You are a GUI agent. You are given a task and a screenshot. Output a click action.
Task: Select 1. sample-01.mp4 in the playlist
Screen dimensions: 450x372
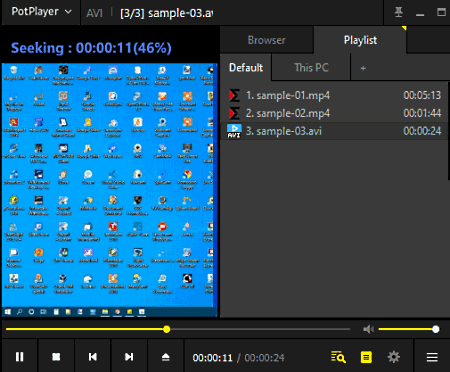tap(334, 96)
